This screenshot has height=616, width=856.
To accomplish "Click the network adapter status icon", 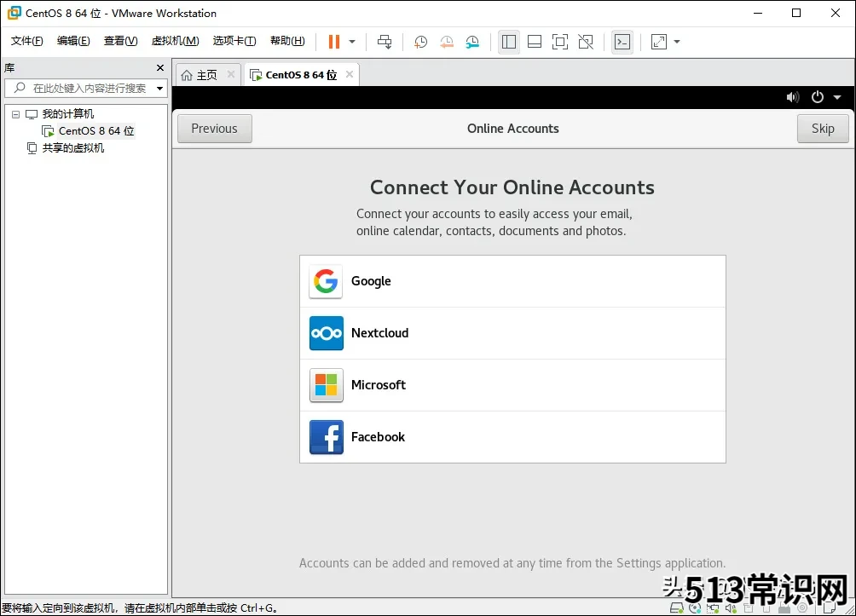I will (713, 607).
